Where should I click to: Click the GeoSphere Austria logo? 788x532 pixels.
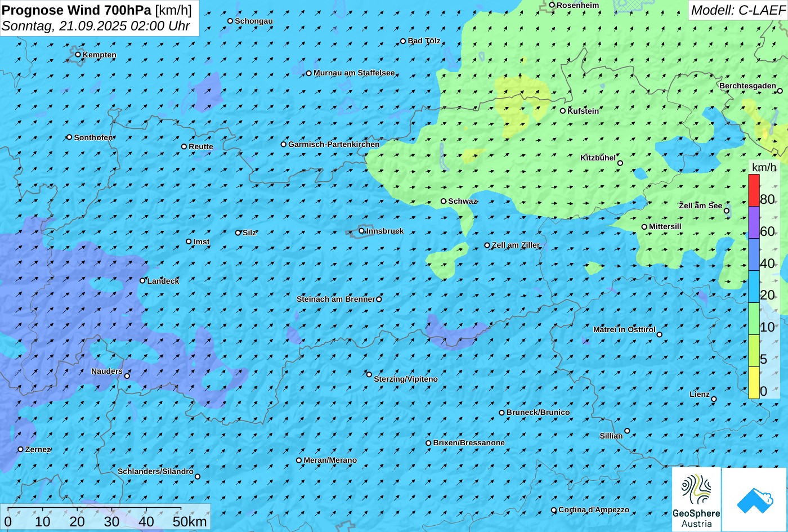696,499
